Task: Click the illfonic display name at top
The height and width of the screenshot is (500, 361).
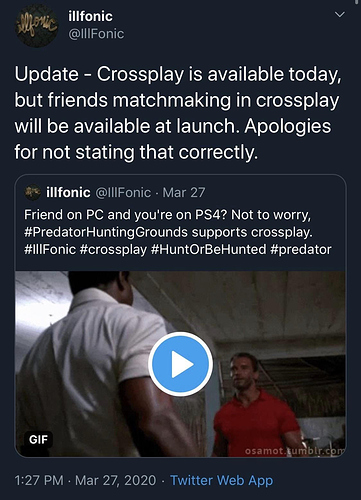Action: 90,16
